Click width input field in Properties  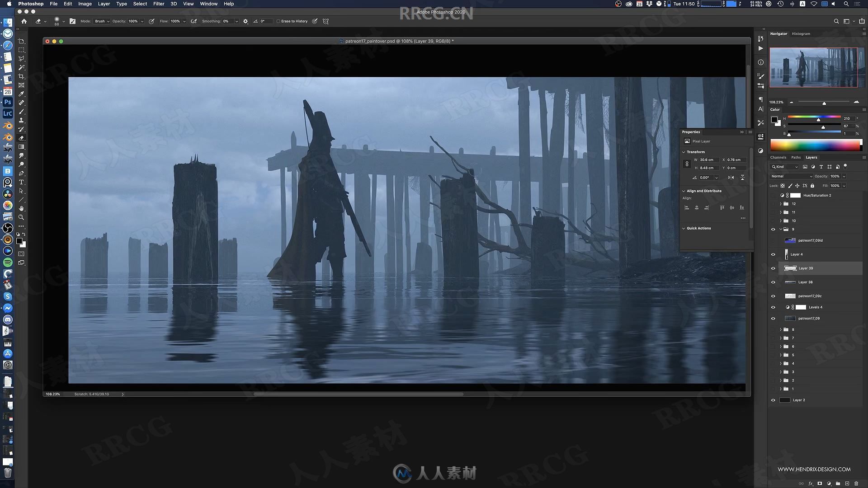709,160
